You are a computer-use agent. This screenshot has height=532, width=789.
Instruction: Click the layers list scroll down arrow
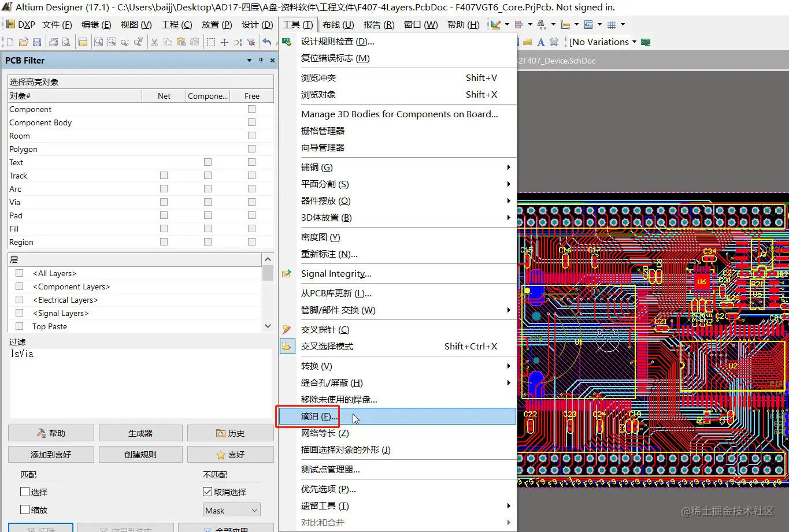coord(268,326)
